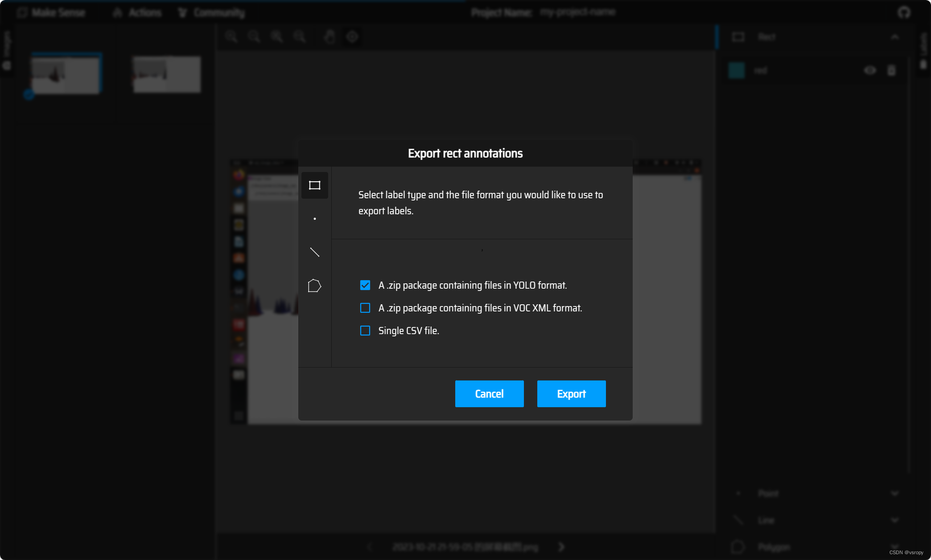The width and height of the screenshot is (931, 560).
Task: Click the drag hand tool icon
Action: pos(330,37)
